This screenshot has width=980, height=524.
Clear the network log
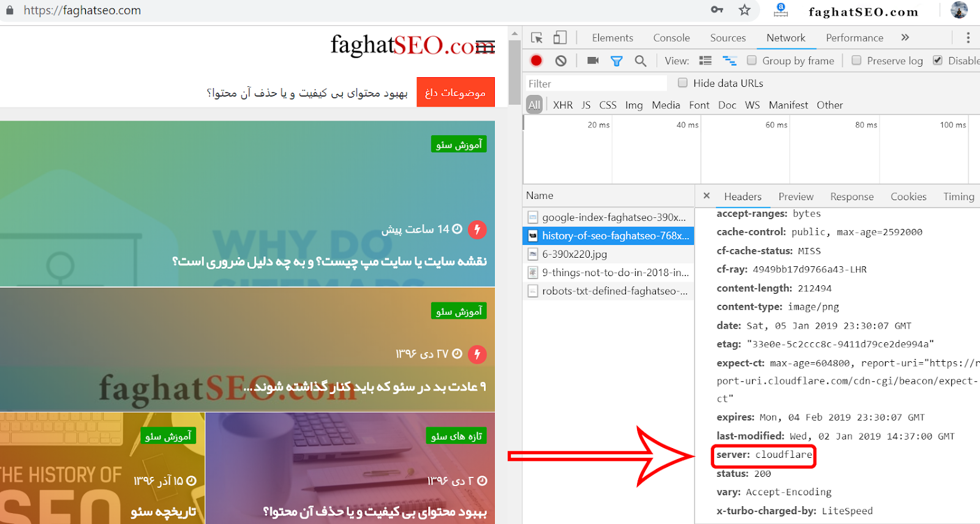coord(561,61)
